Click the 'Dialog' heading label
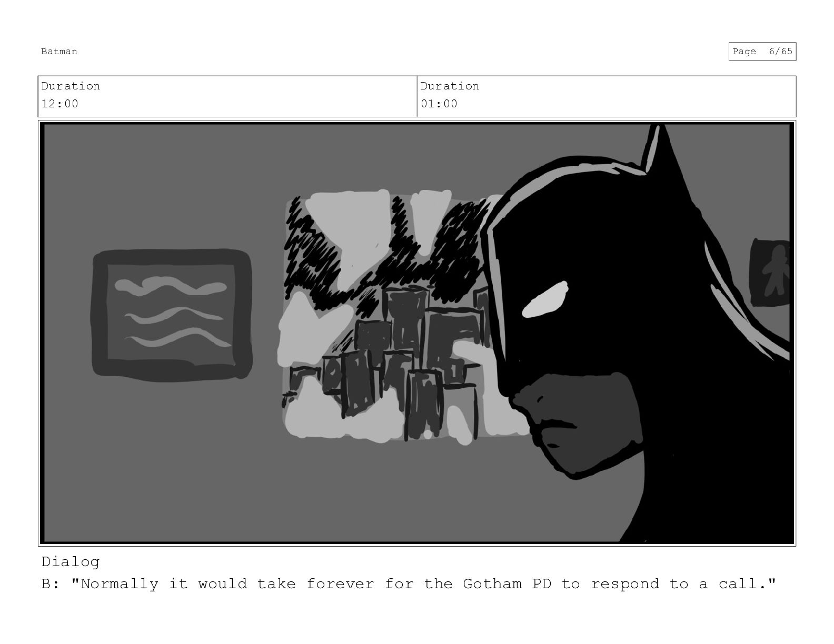834x644 pixels. coord(71,562)
